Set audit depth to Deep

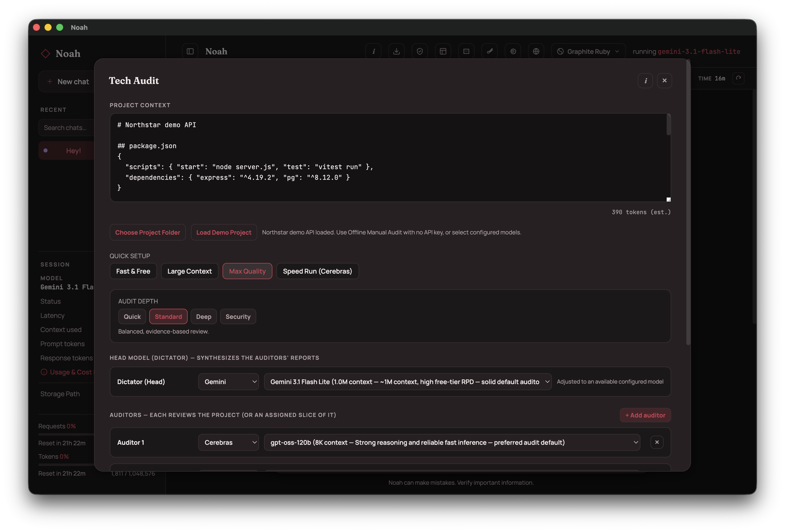(204, 317)
